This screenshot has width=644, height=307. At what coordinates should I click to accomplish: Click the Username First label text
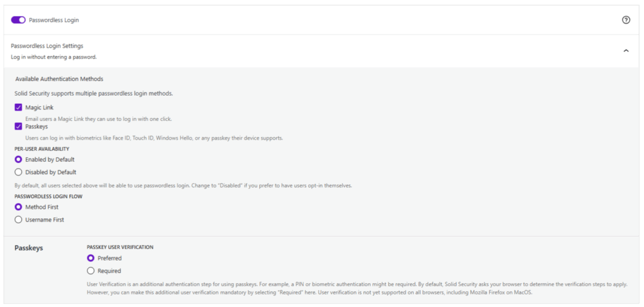(45, 220)
